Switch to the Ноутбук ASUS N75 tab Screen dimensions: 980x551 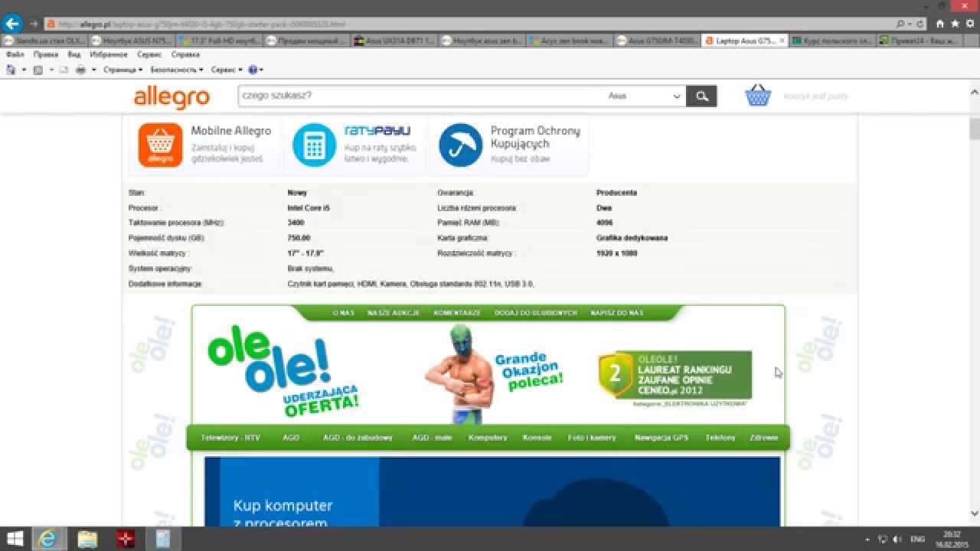[x=132, y=41]
